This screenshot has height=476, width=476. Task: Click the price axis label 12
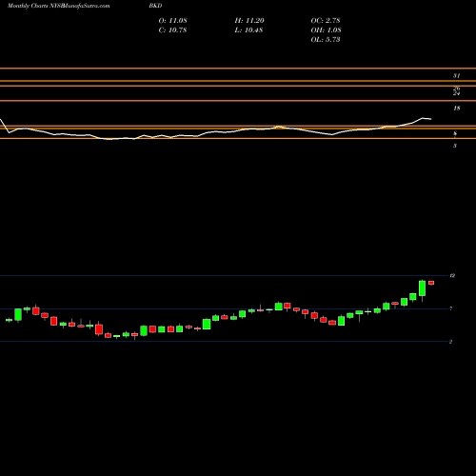pyautogui.click(x=452, y=276)
